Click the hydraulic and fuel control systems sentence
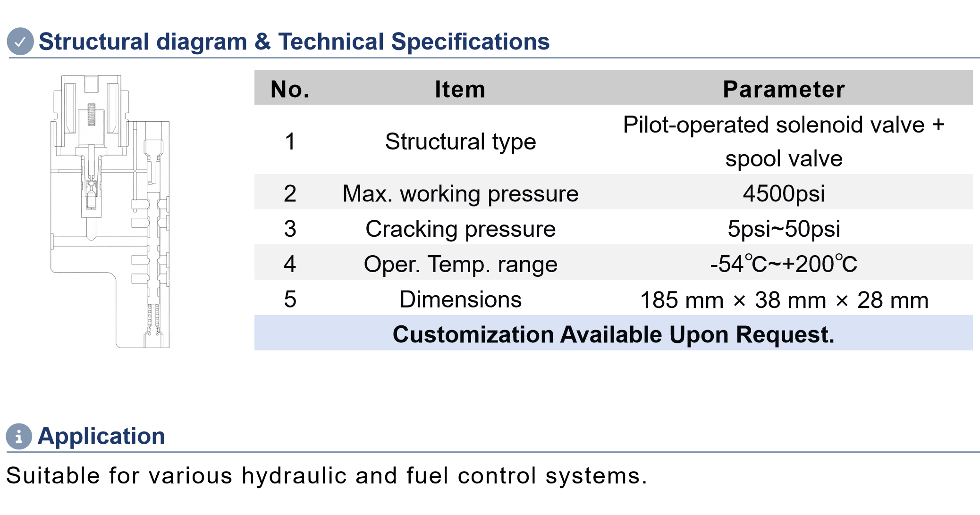980x515 pixels. (326, 475)
